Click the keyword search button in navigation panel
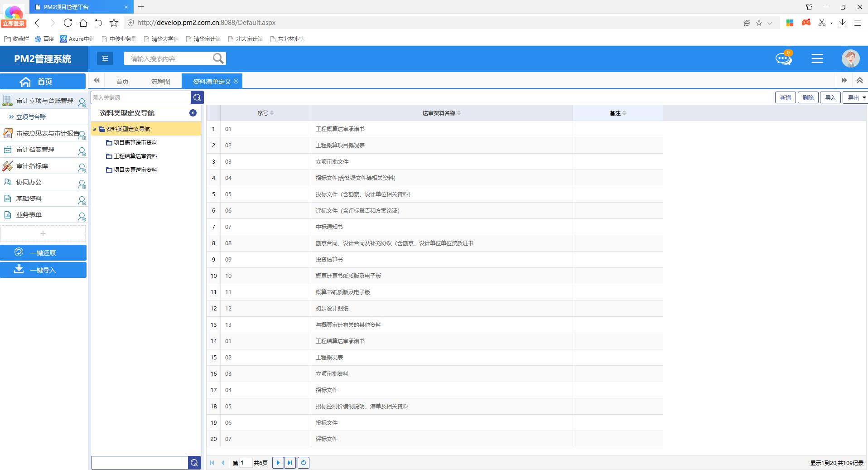This screenshot has height=470, width=868. [x=197, y=97]
